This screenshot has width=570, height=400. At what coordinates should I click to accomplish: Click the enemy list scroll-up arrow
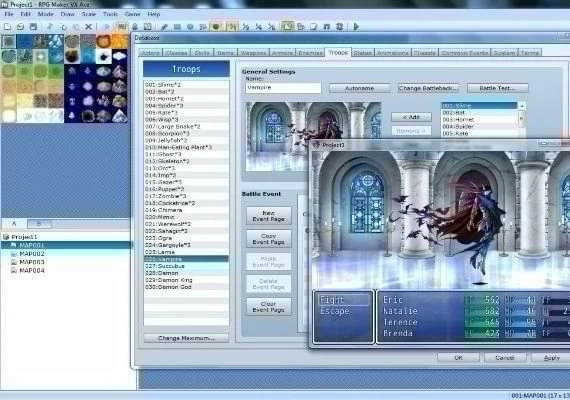[x=522, y=106]
